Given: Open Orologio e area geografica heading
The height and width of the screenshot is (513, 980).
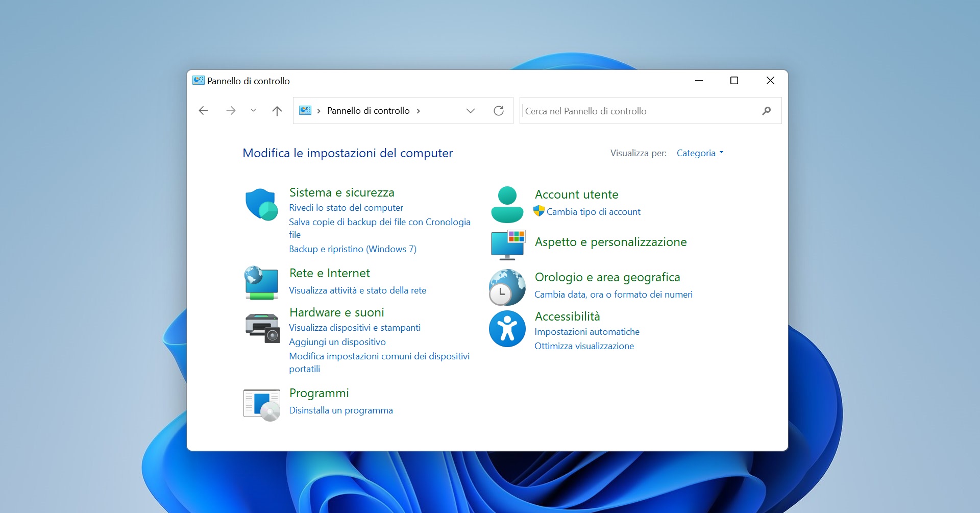Looking at the screenshot, I should pyautogui.click(x=607, y=277).
